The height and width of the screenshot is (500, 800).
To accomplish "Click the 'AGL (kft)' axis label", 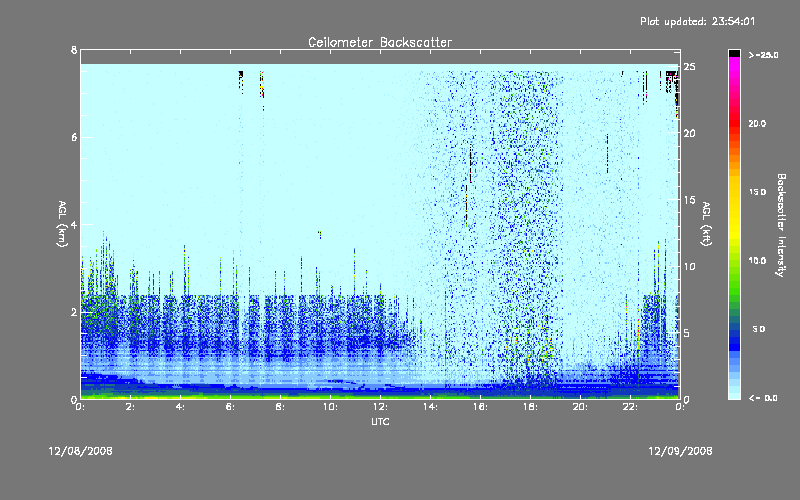I will 706,224.
